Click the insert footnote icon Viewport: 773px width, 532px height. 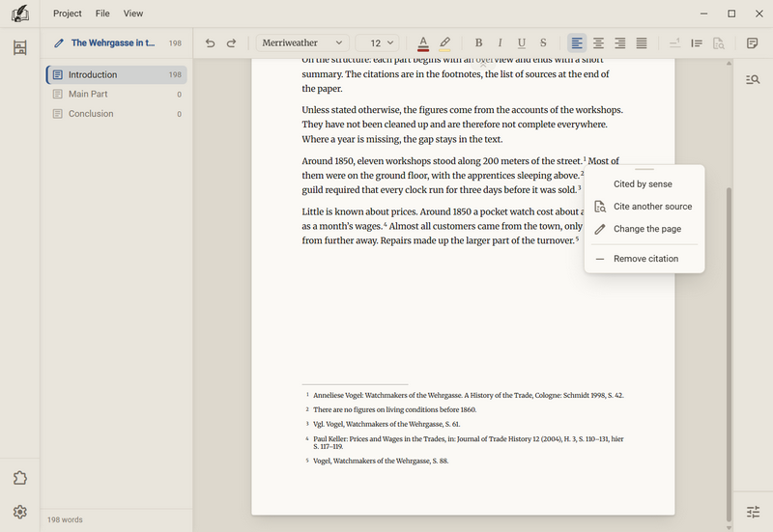(x=674, y=42)
